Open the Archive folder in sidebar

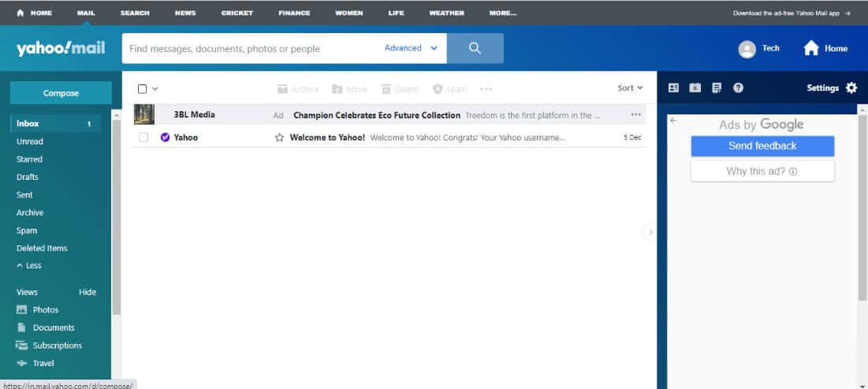point(30,212)
